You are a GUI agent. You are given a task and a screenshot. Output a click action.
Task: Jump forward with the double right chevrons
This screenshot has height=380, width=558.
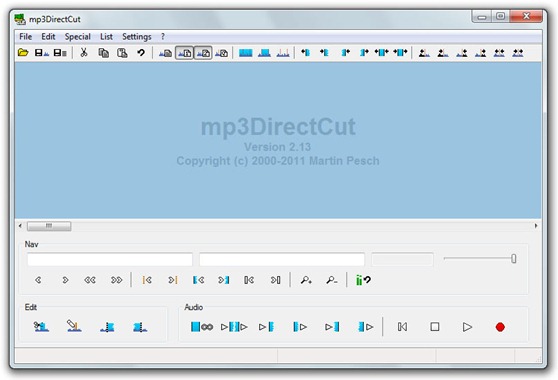coord(116,280)
